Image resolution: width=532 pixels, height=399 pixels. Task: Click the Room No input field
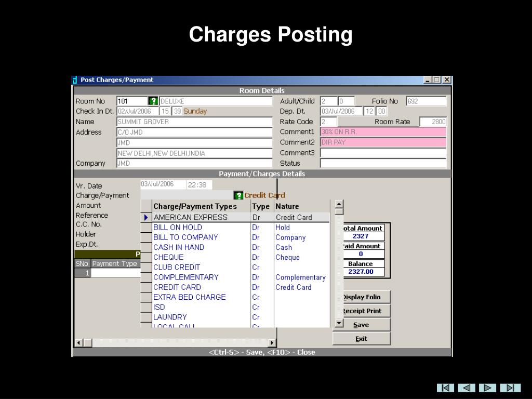click(x=132, y=101)
